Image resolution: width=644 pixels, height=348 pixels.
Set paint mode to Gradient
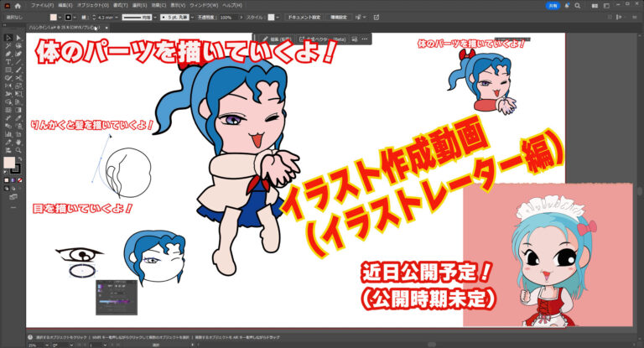pos(13,180)
